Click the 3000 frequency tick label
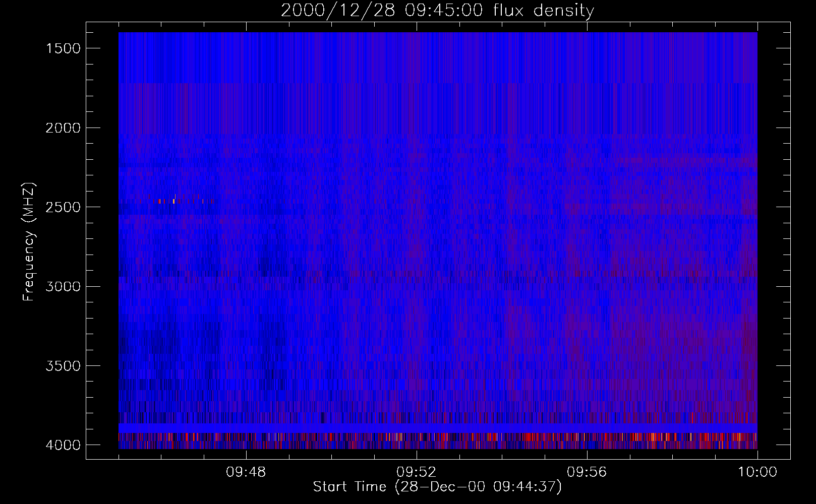816x504 pixels. pyautogui.click(x=63, y=287)
